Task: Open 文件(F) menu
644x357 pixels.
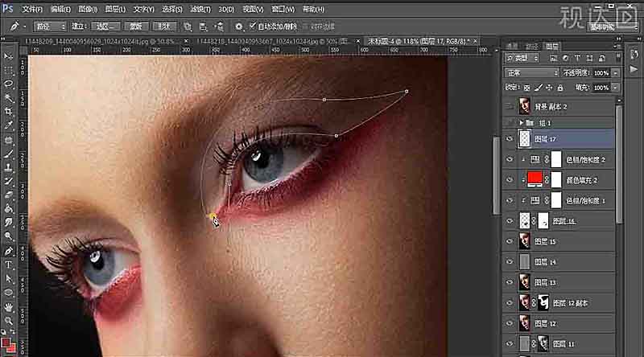Action: coord(32,9)
